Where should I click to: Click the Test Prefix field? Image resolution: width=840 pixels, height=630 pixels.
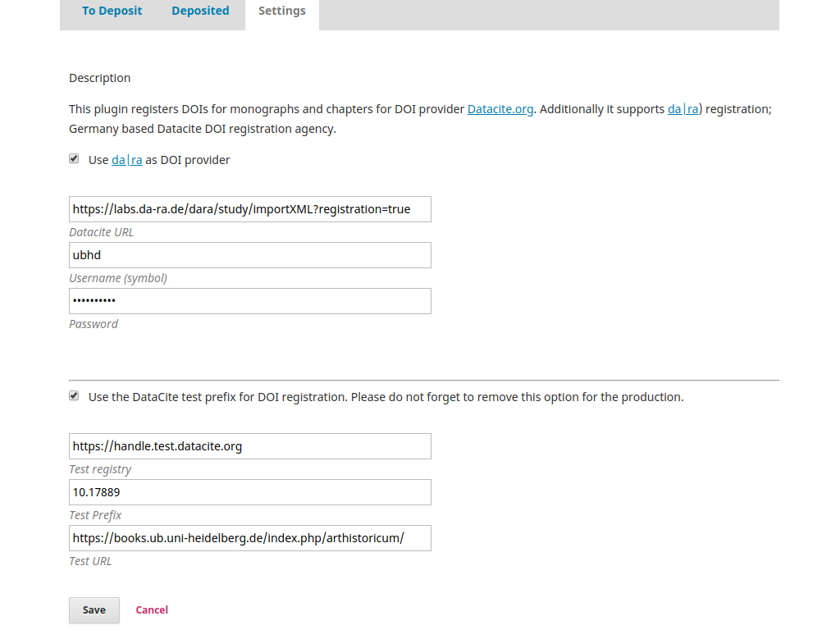pos(249,492)
